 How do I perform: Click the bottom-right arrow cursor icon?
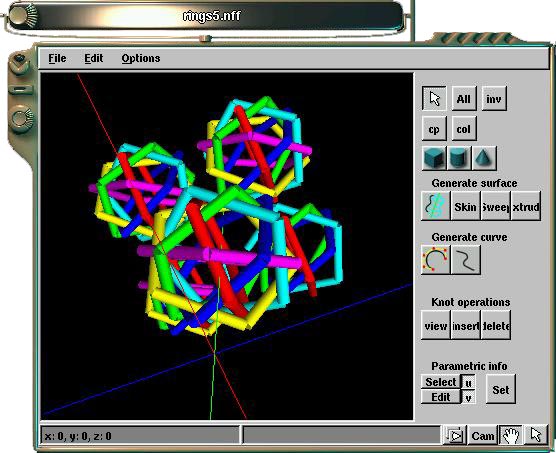coord(536,435)
